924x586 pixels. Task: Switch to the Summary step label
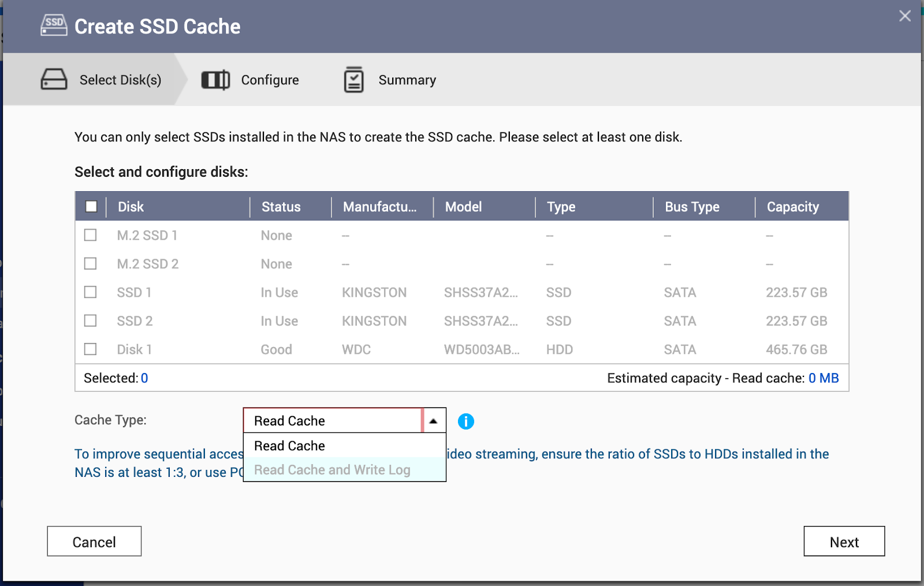tap(407, 80)
